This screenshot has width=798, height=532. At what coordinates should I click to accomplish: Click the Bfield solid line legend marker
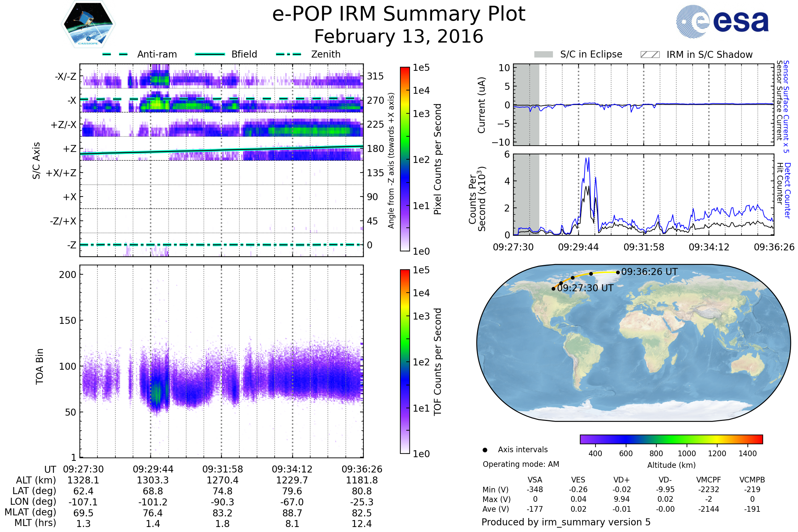point(210,54)
